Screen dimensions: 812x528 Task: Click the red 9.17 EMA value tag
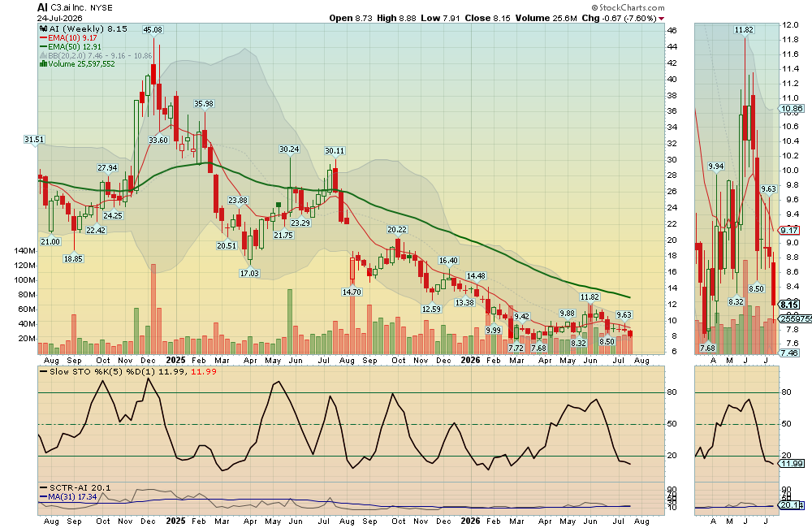coord(789,230)
